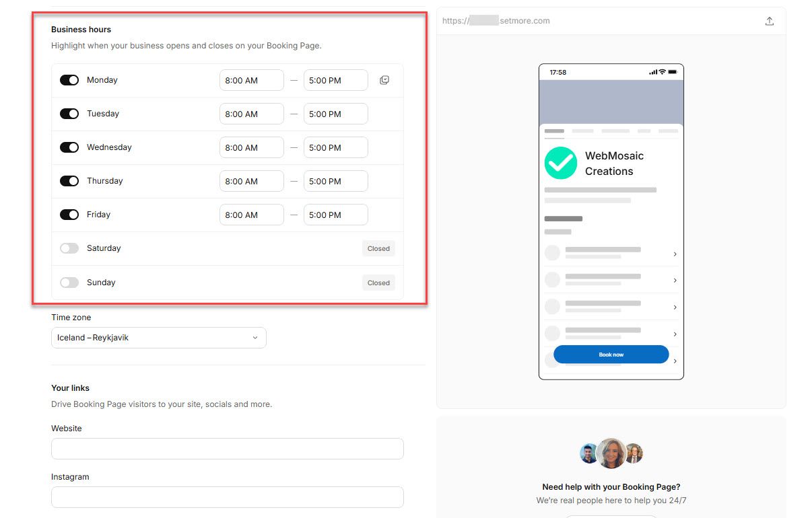812x518 pixels.
Task: Click the support team avatars
Action: click(x=611, y=453)
